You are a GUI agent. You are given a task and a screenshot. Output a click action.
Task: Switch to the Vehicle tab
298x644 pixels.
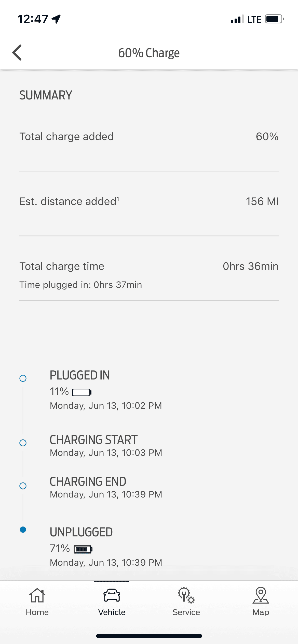(x=112, y=601)
